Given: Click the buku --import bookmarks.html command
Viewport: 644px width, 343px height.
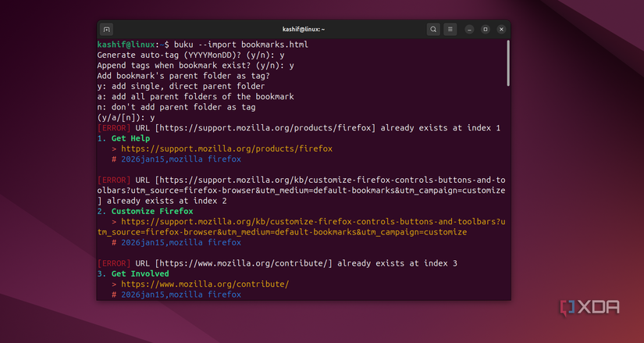Looking at the screenshot, I should (x=241, y=45).
